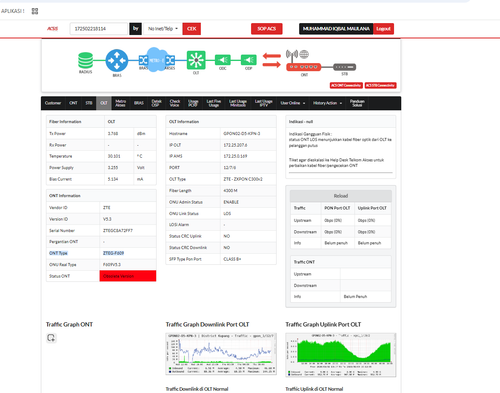Click the Temperature value 30.101
Viewport: 500px width, 393px height.
[x=114, y=156]
